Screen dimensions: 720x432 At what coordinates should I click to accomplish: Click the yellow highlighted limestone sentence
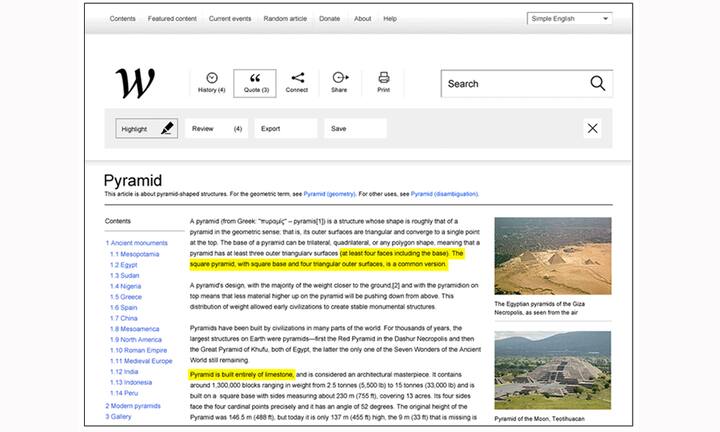tap(241, 373)
